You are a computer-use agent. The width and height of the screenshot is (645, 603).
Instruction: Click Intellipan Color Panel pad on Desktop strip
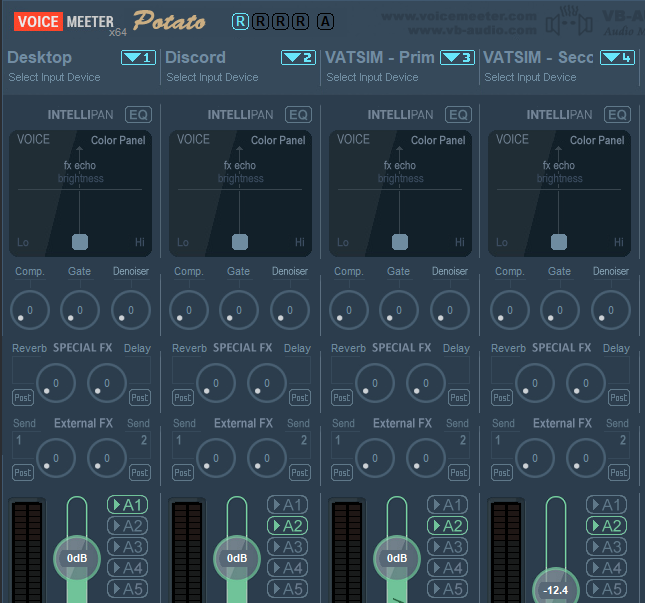pyautogui.click(x=80, y=192)
